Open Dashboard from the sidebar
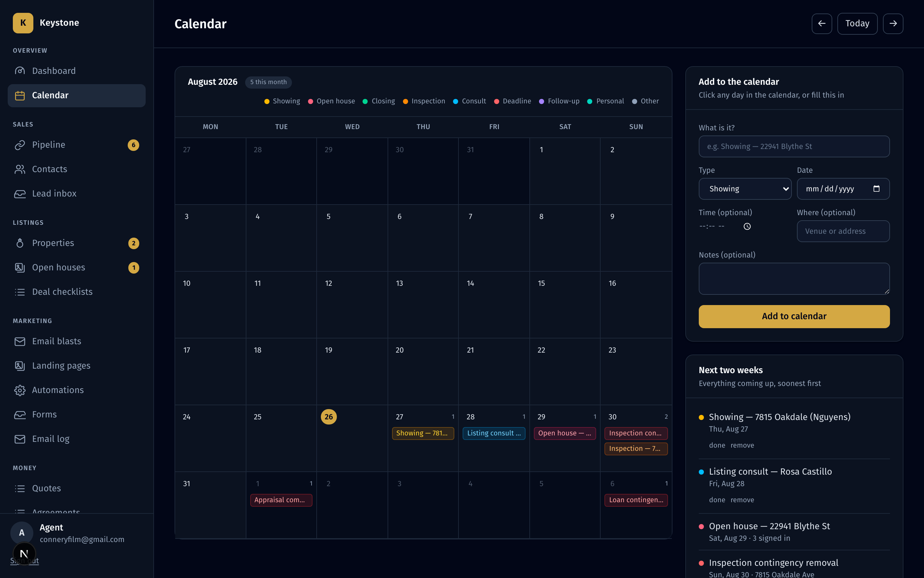The height and width of the screenshot is (578, 924). 76,71
